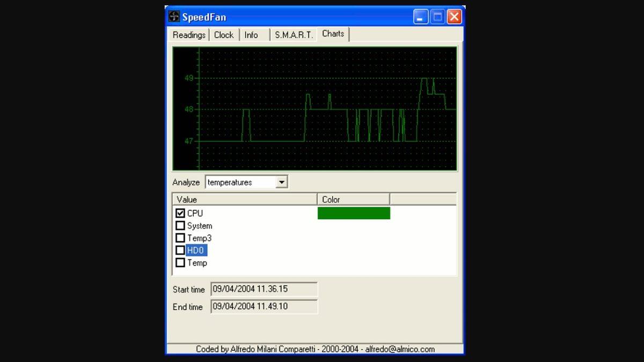Close the SpeedFan window
Viewport: 644px width, 362px height.
454,17
